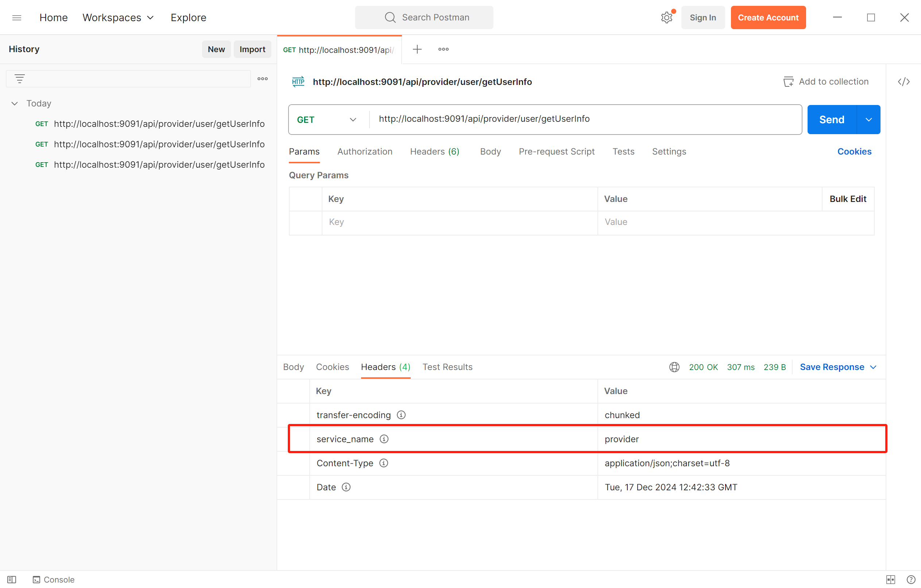Show info for the service_name header

click(384, 439)
